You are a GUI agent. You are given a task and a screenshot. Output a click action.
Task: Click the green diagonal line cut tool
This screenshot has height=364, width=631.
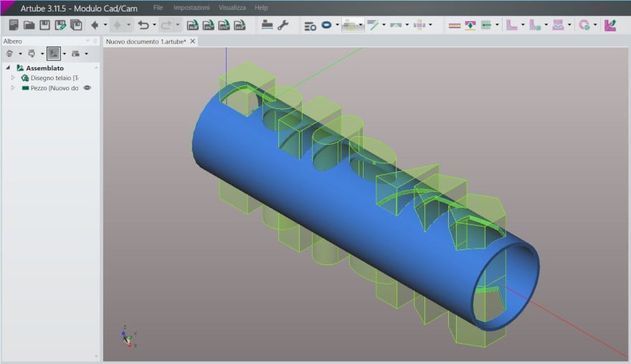(373, 25)
